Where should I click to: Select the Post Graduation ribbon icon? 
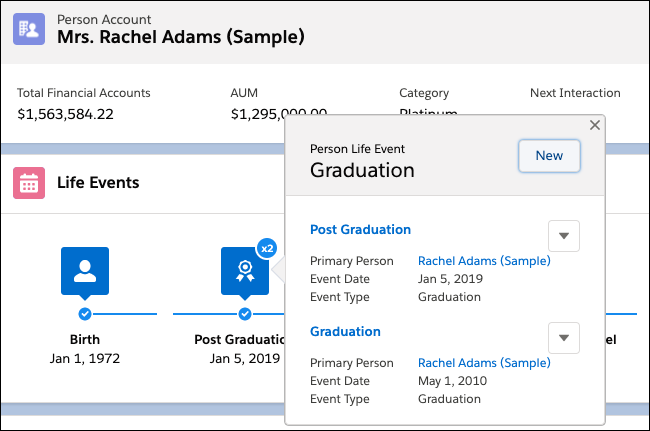pyautogui.click(x=245, y=271)
